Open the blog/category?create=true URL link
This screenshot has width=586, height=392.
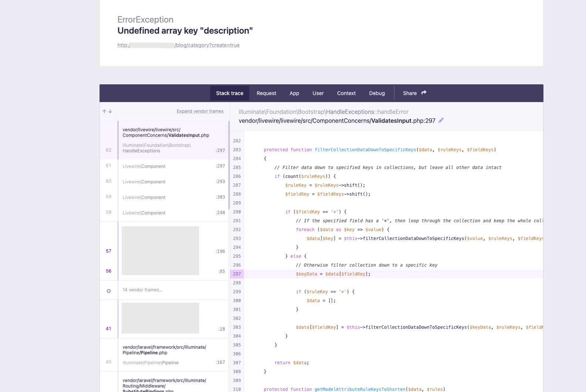[x=178, y=45]
